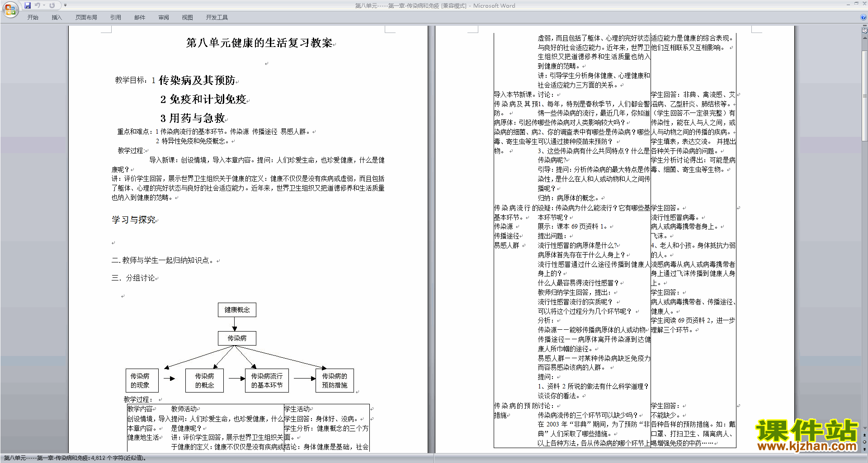868x463 pixels.
Task: Expand Customize Quick Access Toolbar arrow
Action: 65,5
